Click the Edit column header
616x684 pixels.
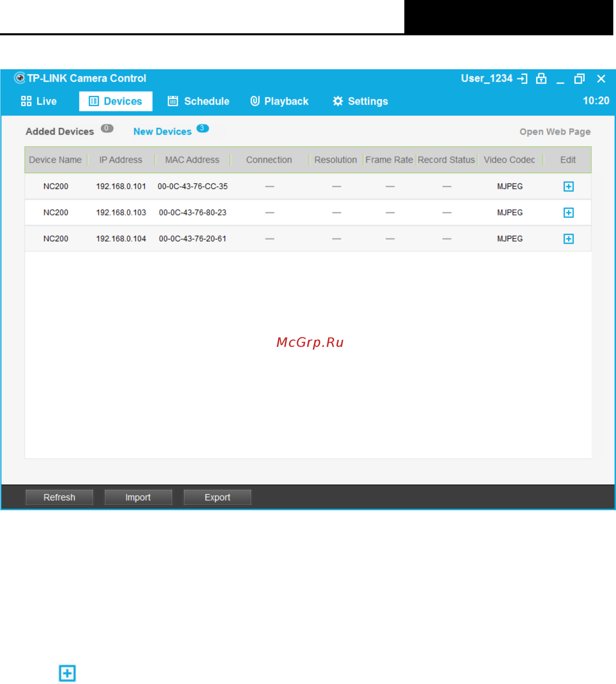tap(568, 160)
